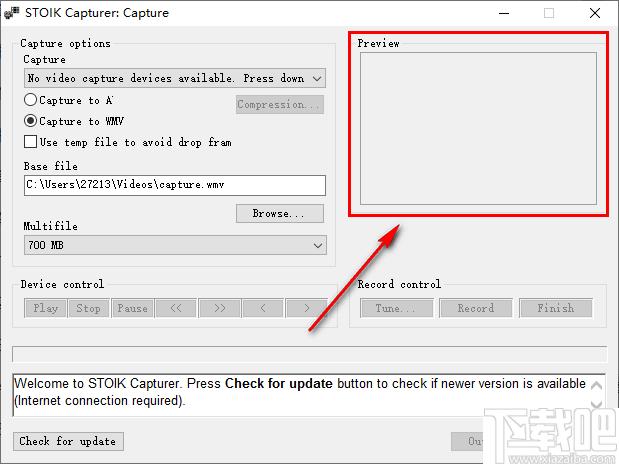Close the STOIK Capturer window
The height and width of the screenshot is (464, 619).
tap(595, 13)
